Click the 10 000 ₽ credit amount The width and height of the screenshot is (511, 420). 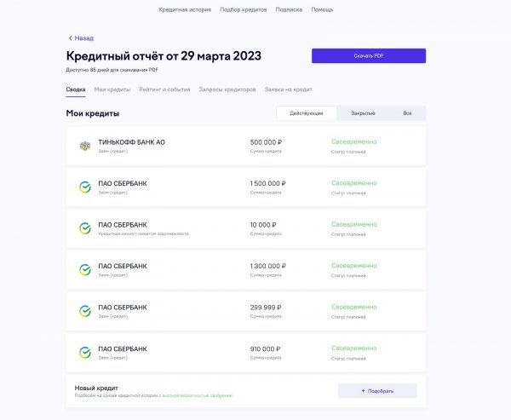click(263, 225)
